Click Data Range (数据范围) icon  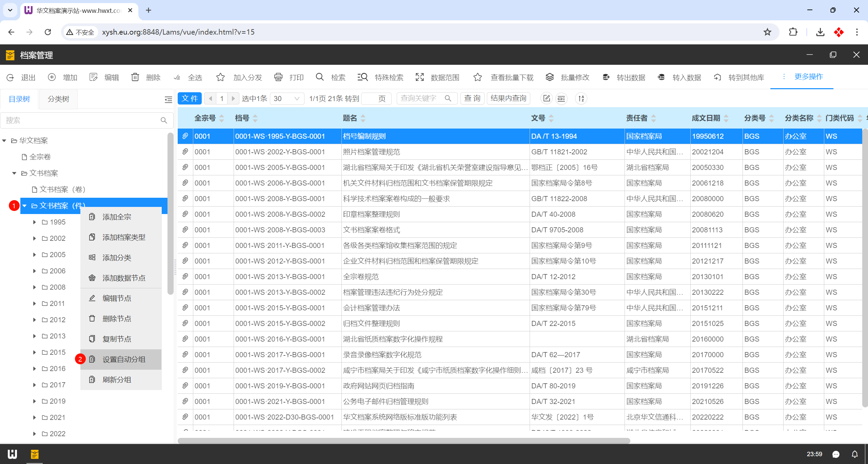pos(419,77)
